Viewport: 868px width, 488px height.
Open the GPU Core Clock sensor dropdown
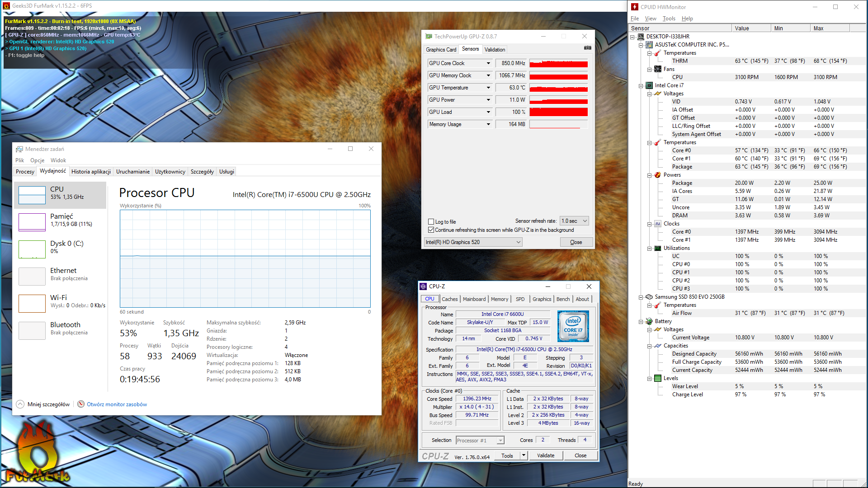tap(488, 63)
